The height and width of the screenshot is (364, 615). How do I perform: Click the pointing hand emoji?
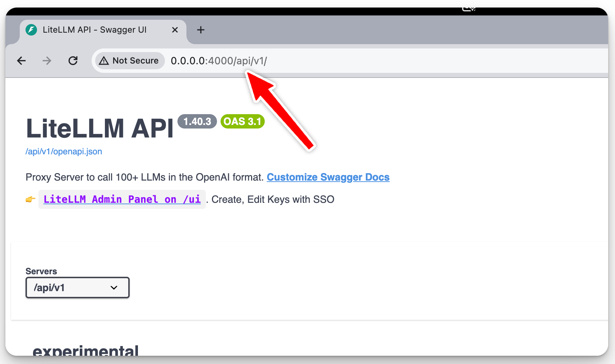[x=31, y=199]
